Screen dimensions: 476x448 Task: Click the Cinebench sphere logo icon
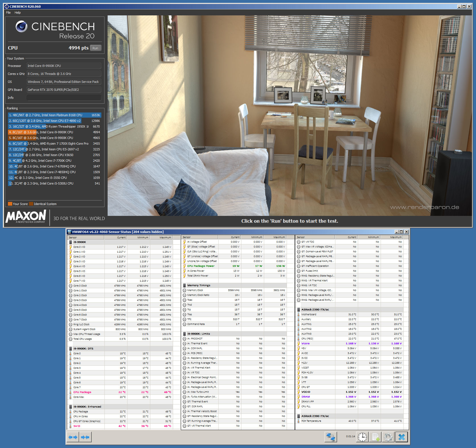point(21,26)
